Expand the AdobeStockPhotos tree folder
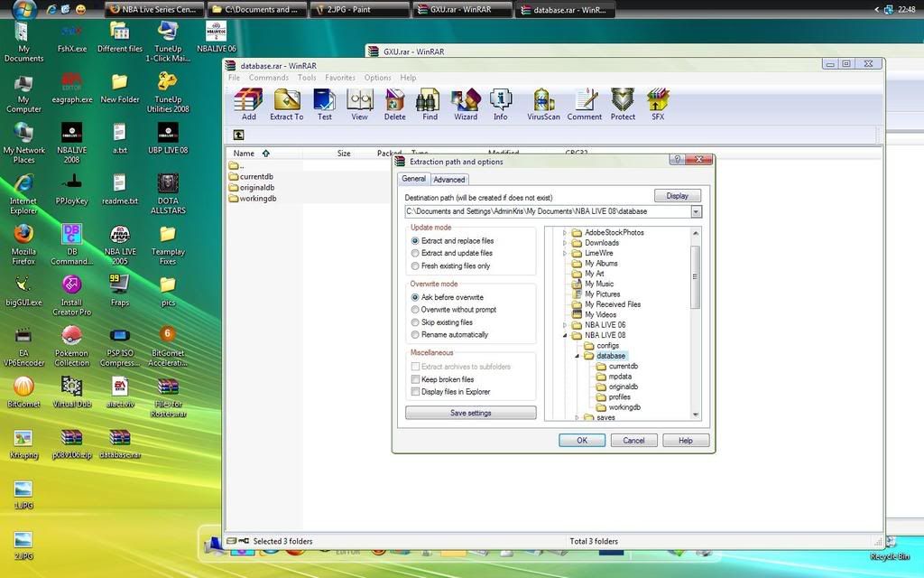This screenshot has height=578, width=924. (x=565, y=233)
